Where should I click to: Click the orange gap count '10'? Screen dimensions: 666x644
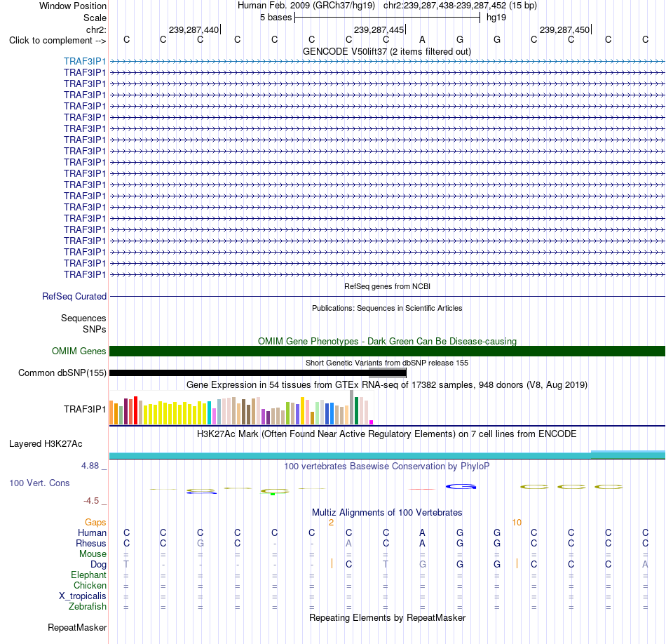tap(517, 523)
